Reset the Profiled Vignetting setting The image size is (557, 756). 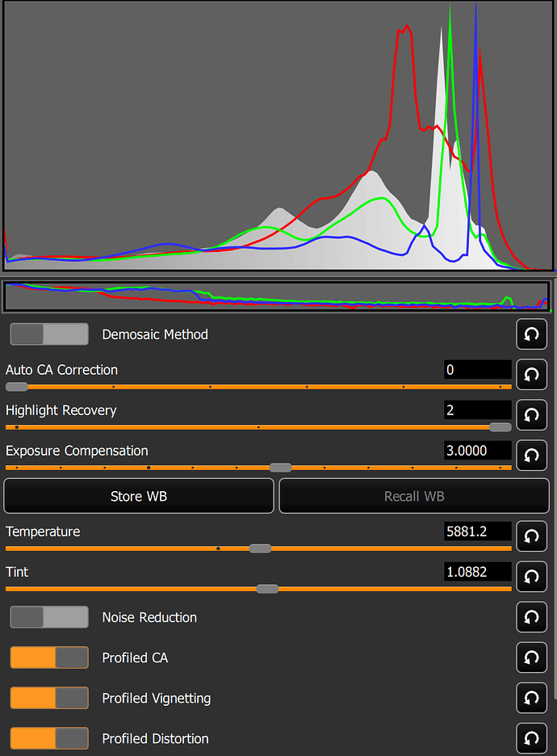click(x=531, y=698)
